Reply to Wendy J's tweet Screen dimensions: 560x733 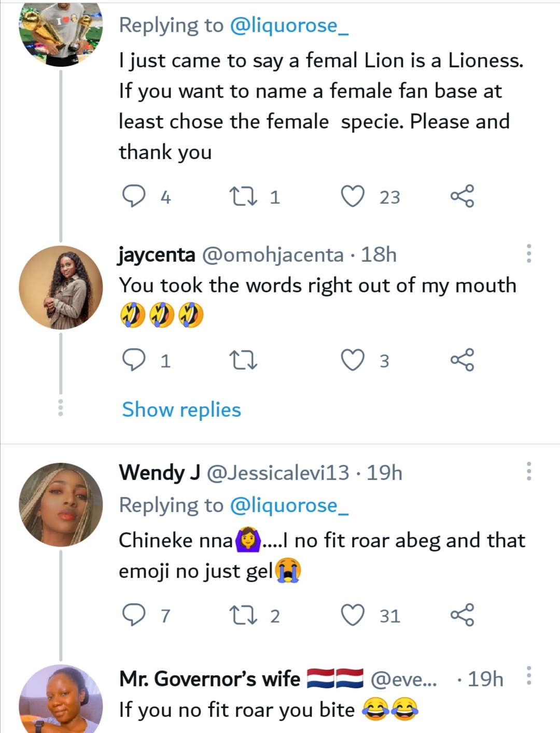[x=133, y=615]
